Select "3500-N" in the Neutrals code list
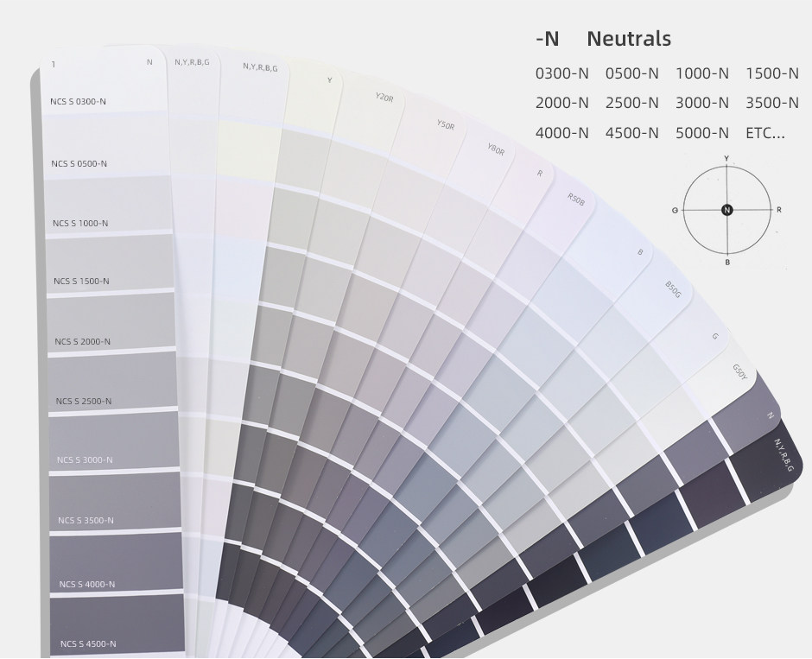The image size is (812, 659). (772, 103)
